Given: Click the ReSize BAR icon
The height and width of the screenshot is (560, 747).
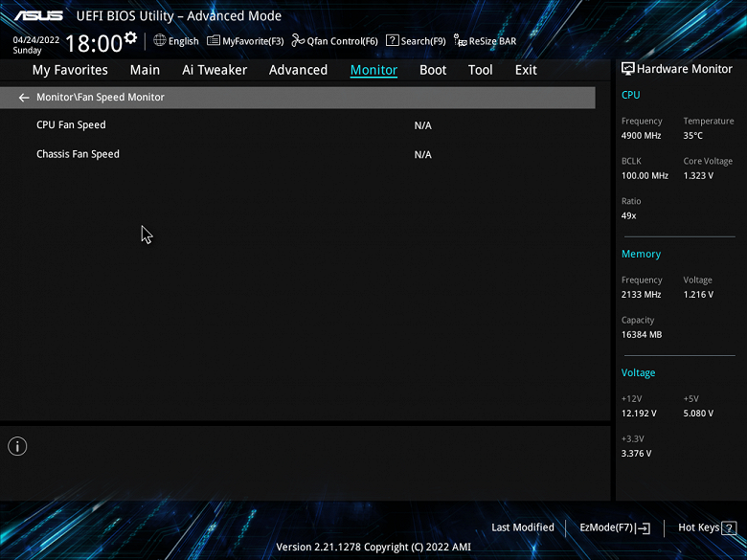Looking at the screenshot, I should click(x=461, y=40).
